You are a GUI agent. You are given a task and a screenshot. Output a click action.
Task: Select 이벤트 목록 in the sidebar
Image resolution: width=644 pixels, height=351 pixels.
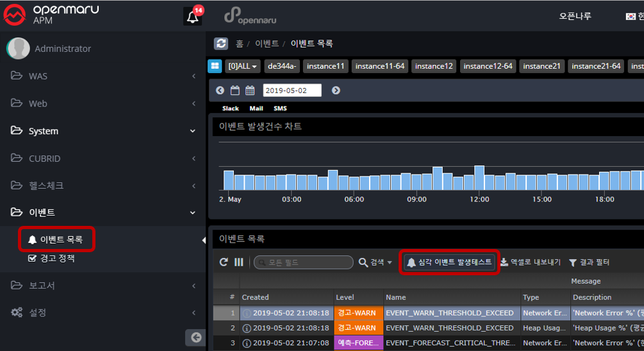point(61,239)
